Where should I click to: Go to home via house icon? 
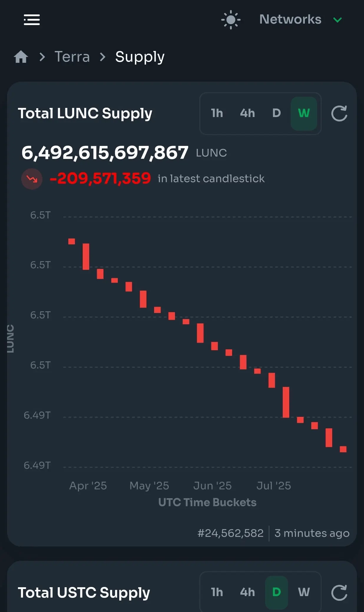(x=21, y=57)
